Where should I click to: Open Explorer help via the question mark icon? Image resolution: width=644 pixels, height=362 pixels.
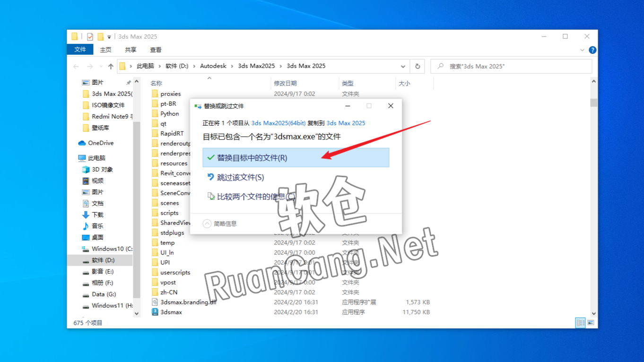pyautogui.click(x=592, y=50)
